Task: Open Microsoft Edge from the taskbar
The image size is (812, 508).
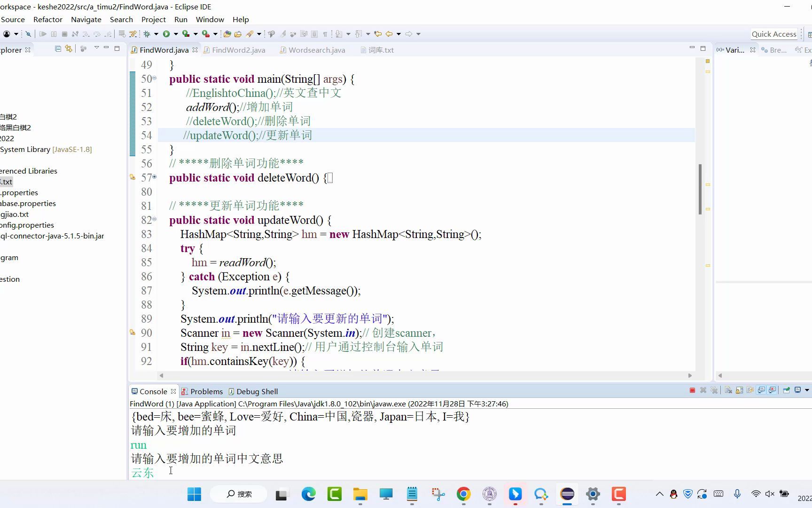Action: click(308, 494)
